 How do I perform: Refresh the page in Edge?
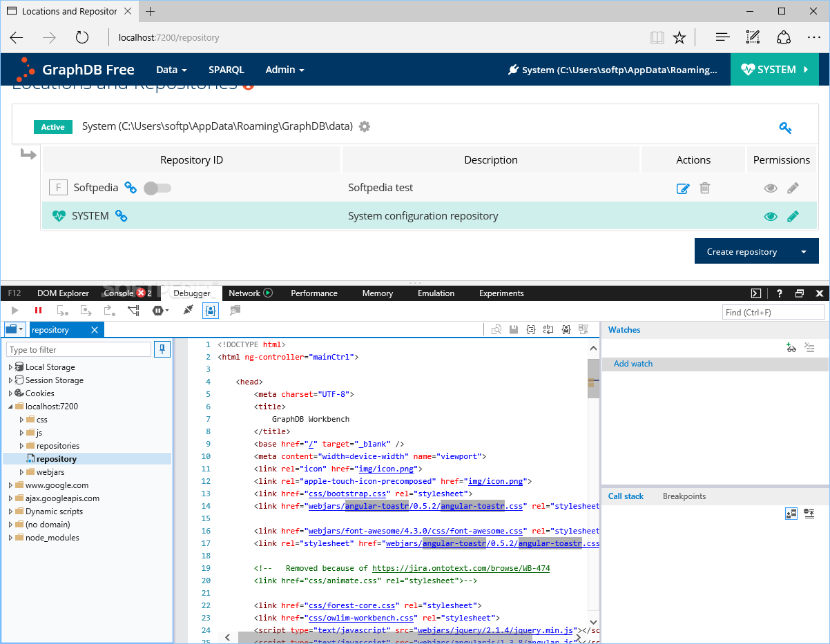pyautogui.click(x=82, y=37)
